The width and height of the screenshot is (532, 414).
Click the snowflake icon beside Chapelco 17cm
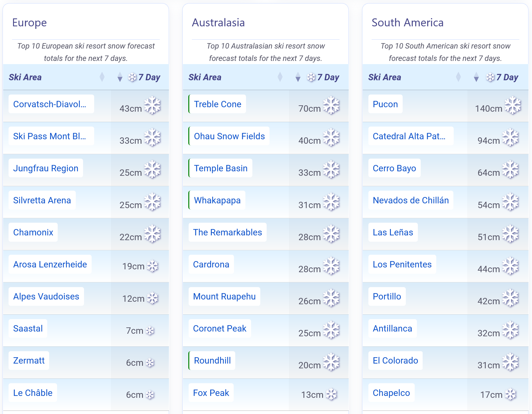[510, 394]
